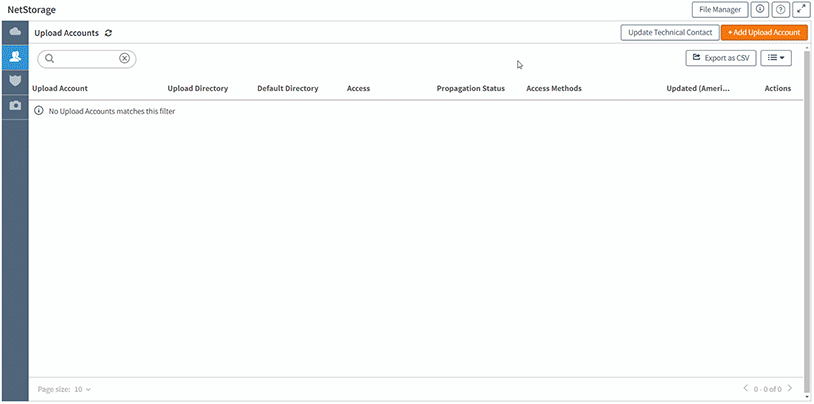Screen dimensions: 814x404
Task: Click the download circle icon in header
Action: point(760,9)
